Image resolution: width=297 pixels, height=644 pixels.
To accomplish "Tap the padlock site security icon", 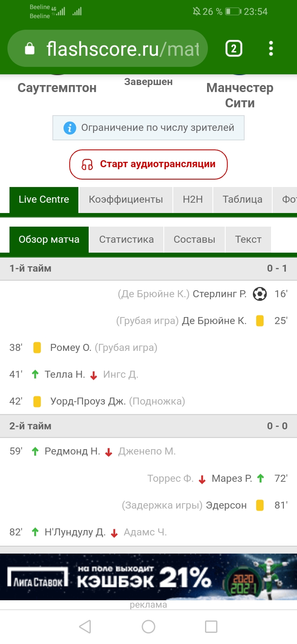I will [x=30, y=49].
